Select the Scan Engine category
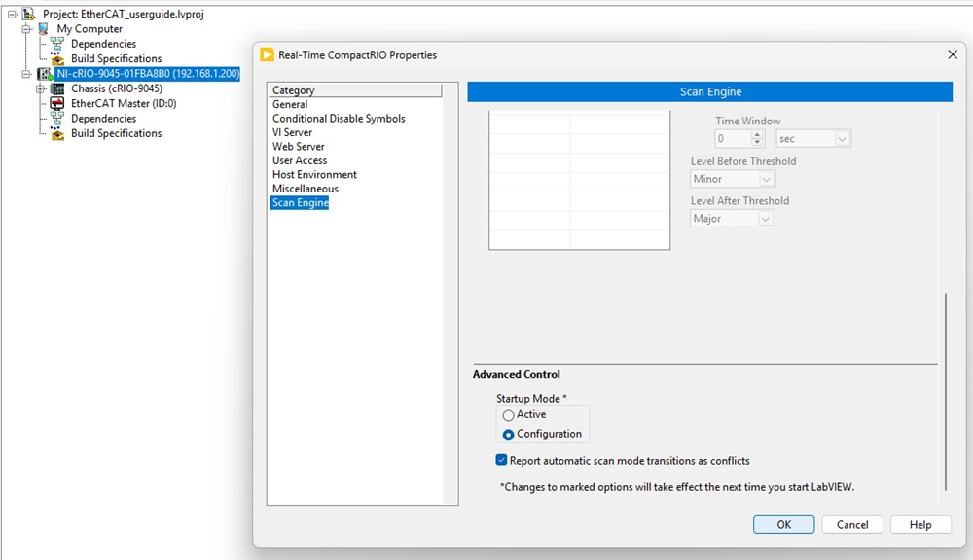The width and height of the screenshot is (973, 560). coord(300,203)
